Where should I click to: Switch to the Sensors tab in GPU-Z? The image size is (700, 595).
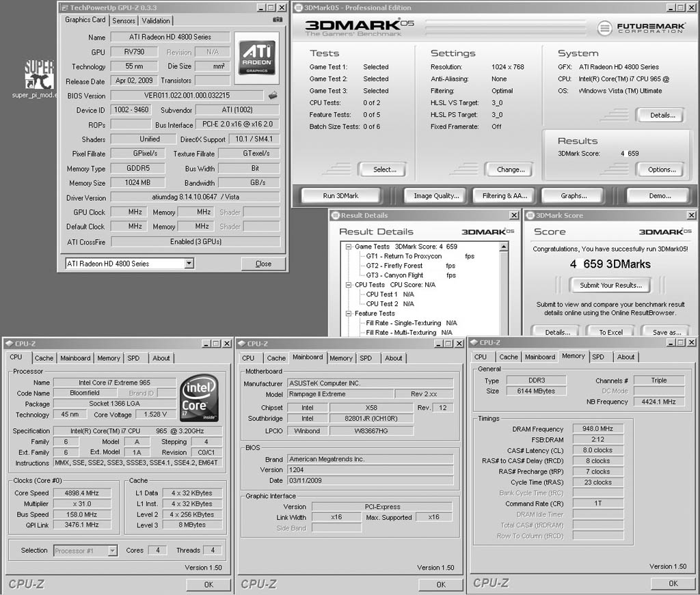click(x=124, y=20)
